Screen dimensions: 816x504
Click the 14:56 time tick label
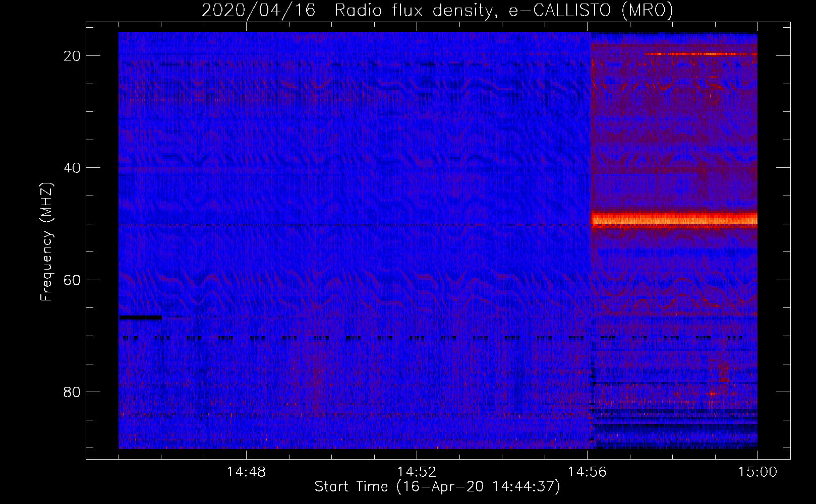point(587,472)
